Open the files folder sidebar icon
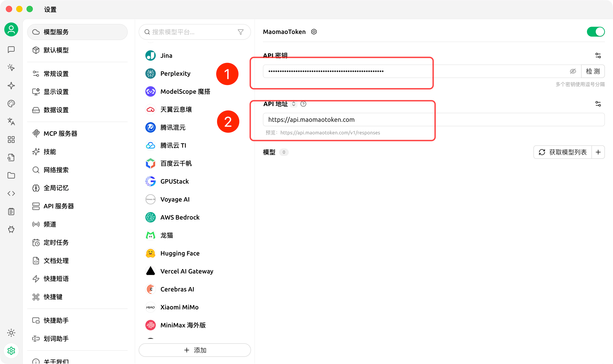613x364 pixels. pos(11,175)
